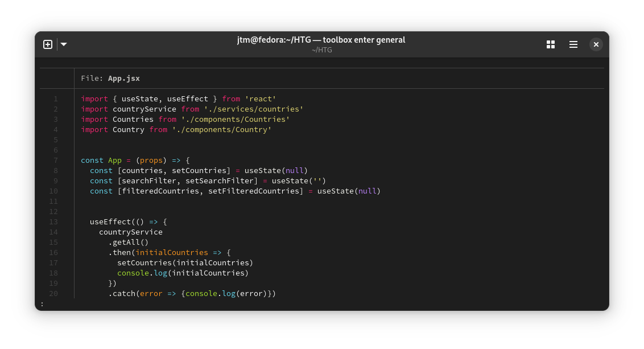This screenshot has width=644, height=349.
Task: Click './components/Country' import path
Action: point(222,129)
